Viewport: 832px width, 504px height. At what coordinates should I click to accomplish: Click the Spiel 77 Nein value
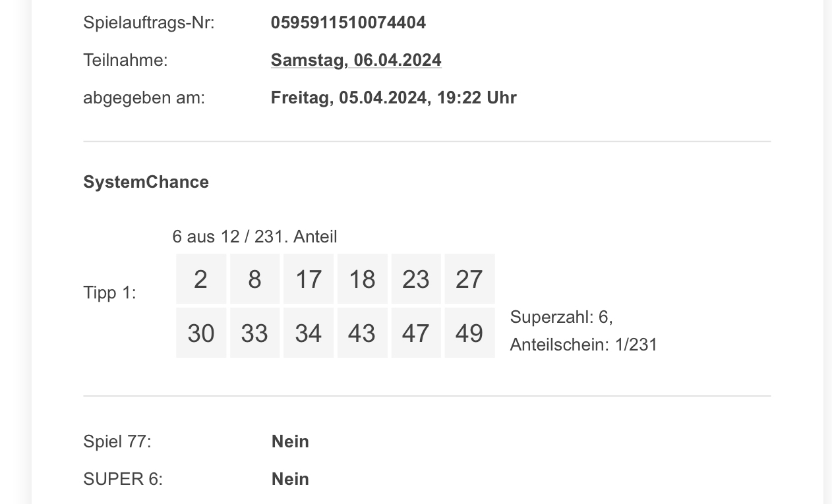pyautogui.click(x=290, y=441)
